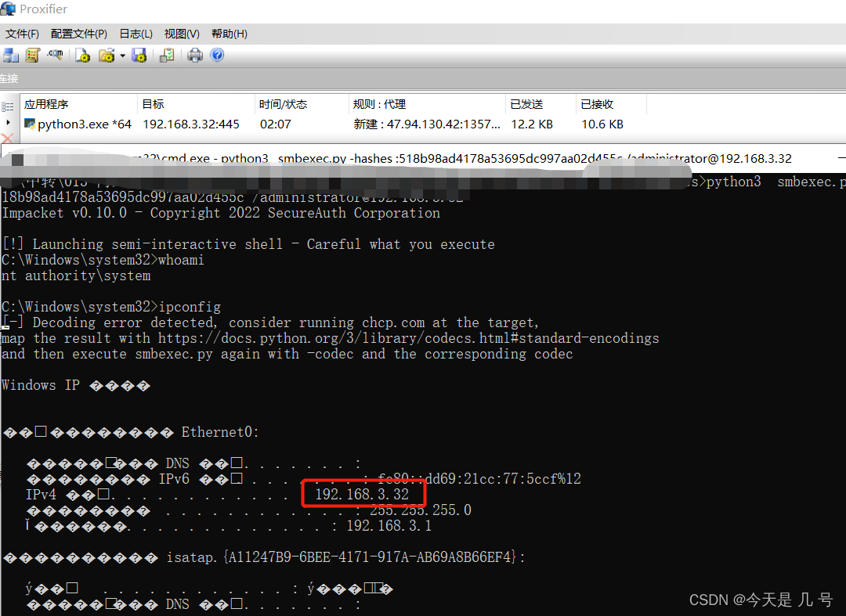Click the Launching semi-interactive shell warning line

pos(248,244)
